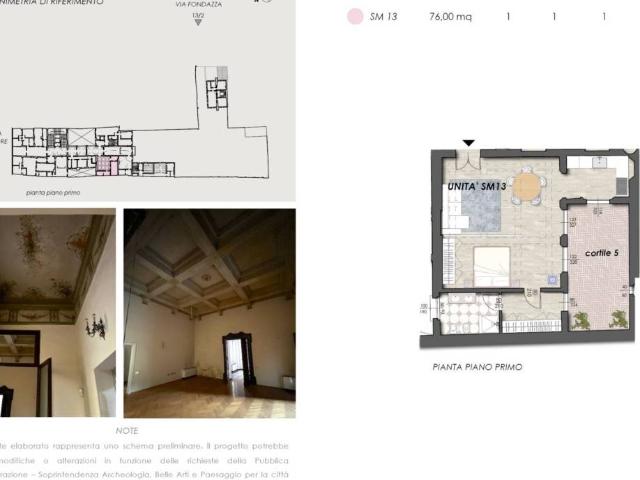Click the UNITA' SM13 label in the plan
The height and width of the screenshot is (480, 640).
point(477,187)
